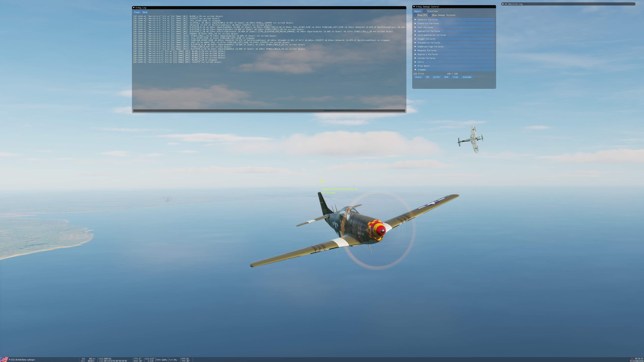
Task: Click the Bf-109 aircraft in the sky
Action: click(x=470, y=139)
